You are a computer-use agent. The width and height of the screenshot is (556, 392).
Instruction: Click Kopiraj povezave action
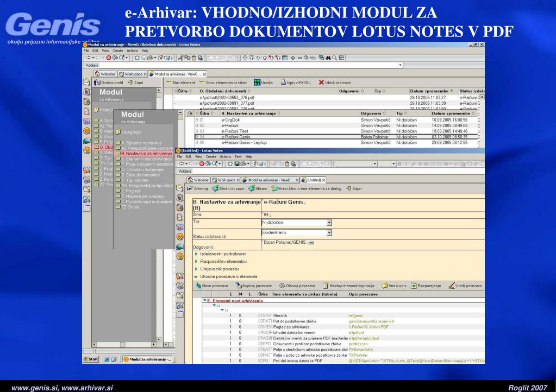point(253,286)
